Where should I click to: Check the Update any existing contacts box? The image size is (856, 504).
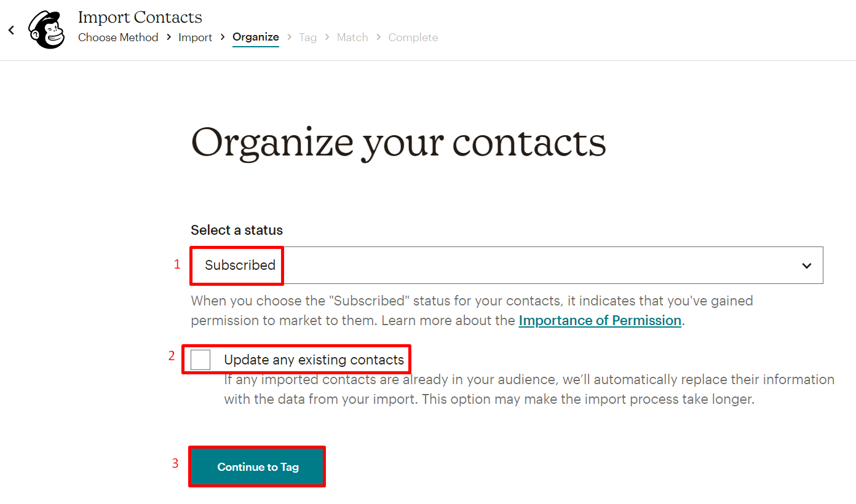click(200, 359)
